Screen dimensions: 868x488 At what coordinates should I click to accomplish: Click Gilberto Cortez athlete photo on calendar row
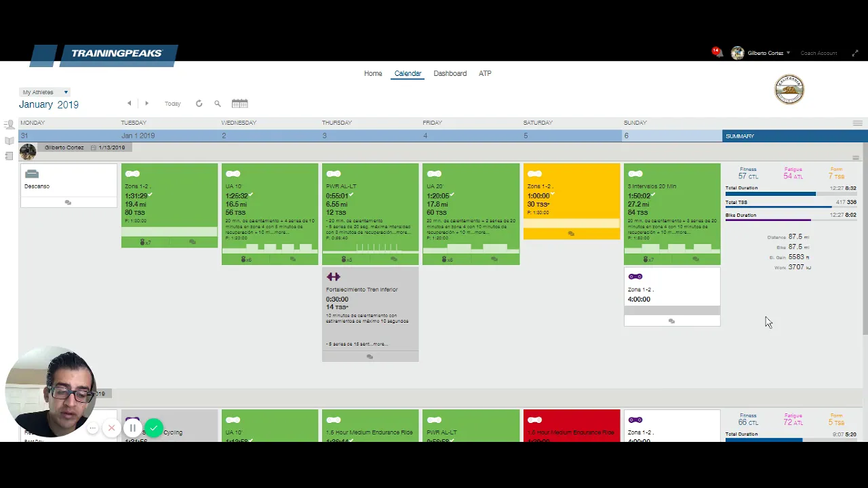pos(28,151)
